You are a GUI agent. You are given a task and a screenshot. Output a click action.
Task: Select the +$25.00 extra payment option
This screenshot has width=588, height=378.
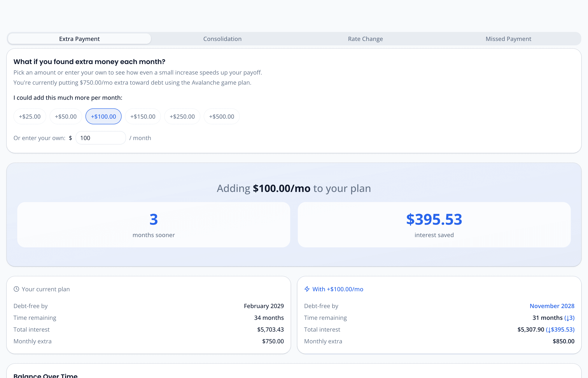pos(29,116)
